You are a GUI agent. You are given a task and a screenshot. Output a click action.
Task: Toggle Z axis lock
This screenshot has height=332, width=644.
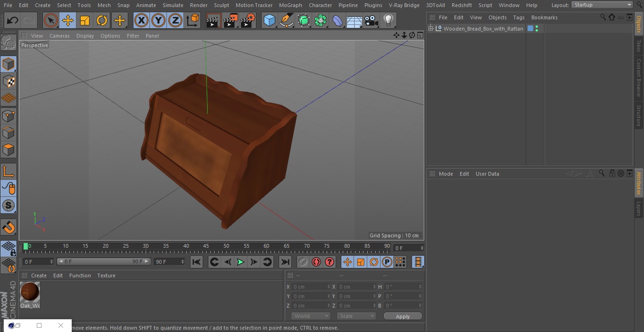coord(175,21)
